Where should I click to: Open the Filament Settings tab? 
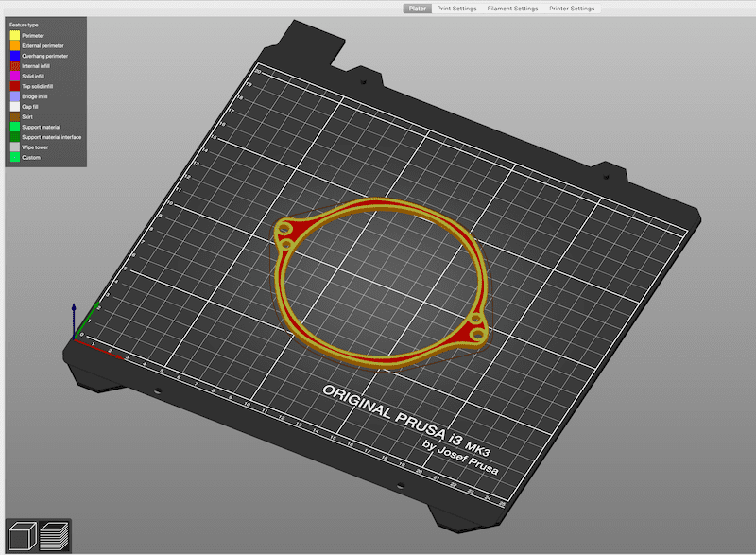point(512,9)
